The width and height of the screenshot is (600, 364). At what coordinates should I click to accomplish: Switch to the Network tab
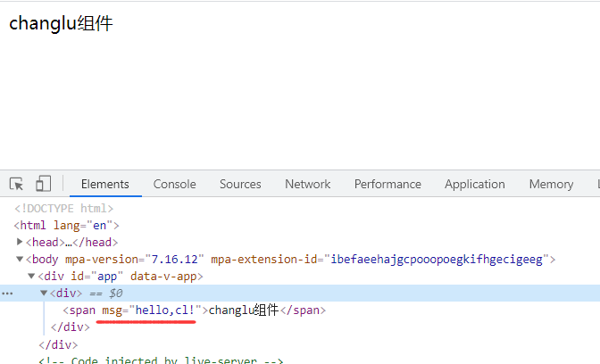point(308,185)
